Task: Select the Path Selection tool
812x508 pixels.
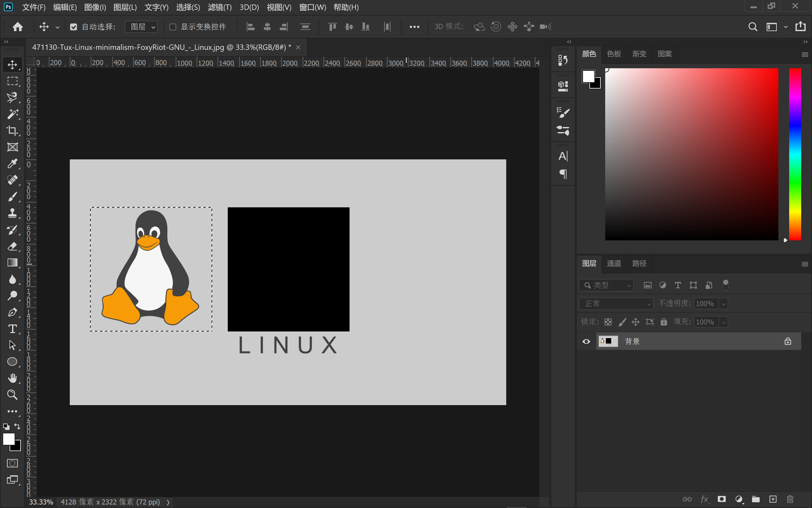Action: pos(12,345)
